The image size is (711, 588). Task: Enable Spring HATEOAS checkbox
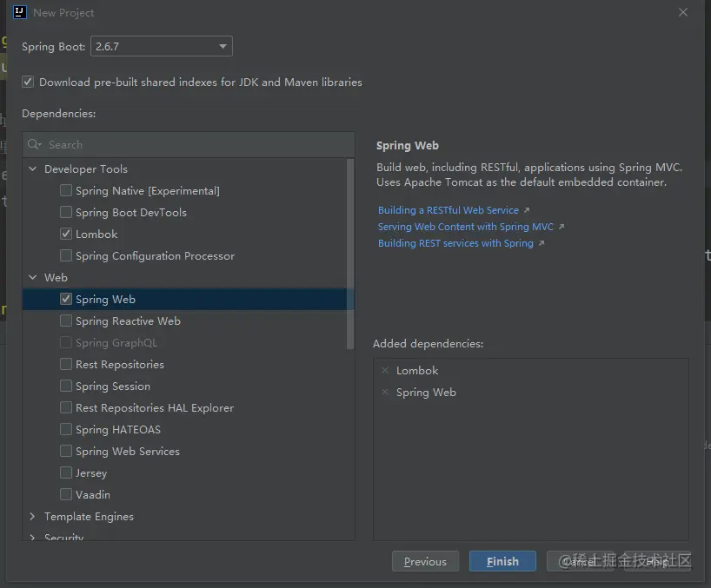tap(66, 429)
